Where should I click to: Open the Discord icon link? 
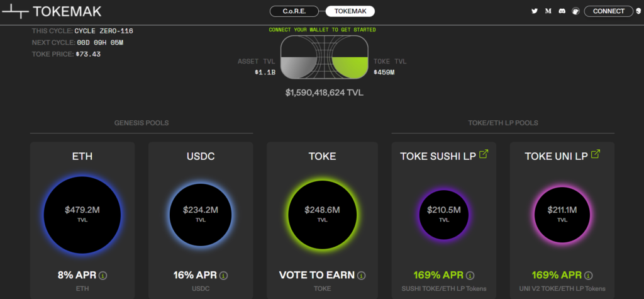click(562, 11)
